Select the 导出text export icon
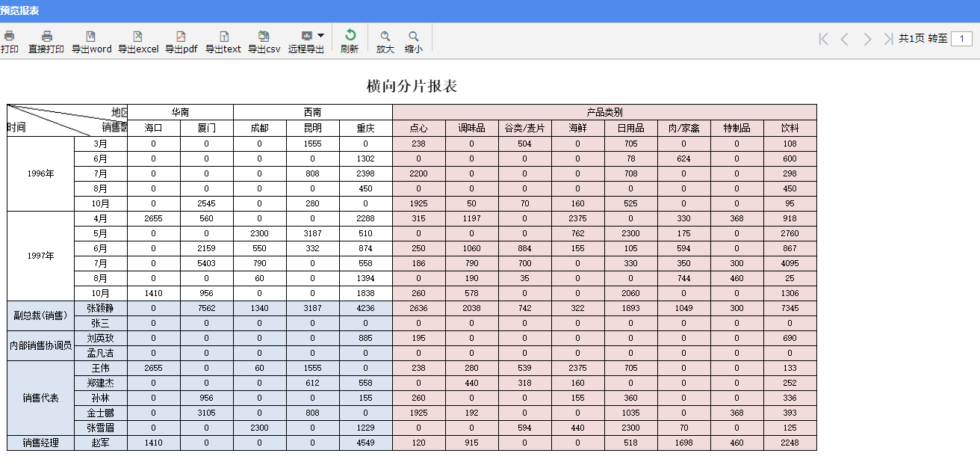 [x=223, y=37]
